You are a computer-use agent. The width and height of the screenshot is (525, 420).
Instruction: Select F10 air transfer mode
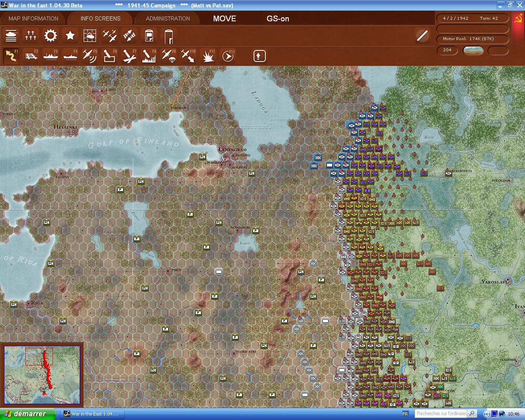coord(188,56)
